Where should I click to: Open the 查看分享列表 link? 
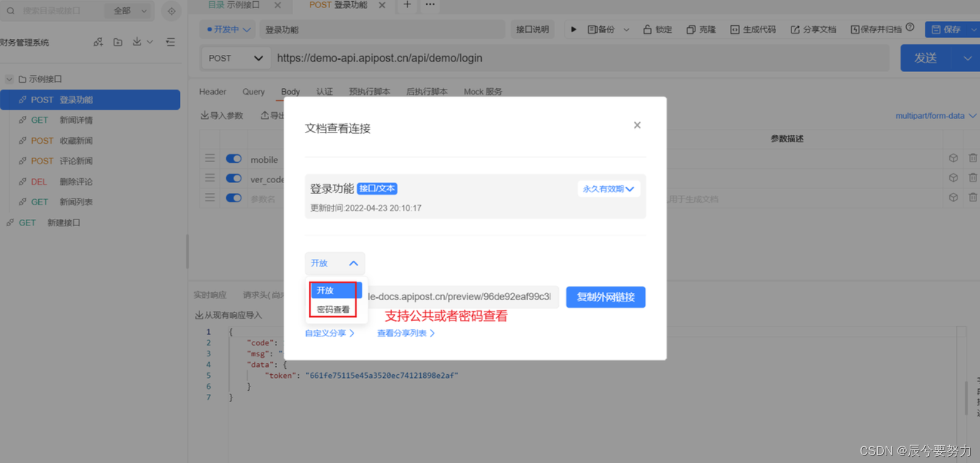pos(406,333)
